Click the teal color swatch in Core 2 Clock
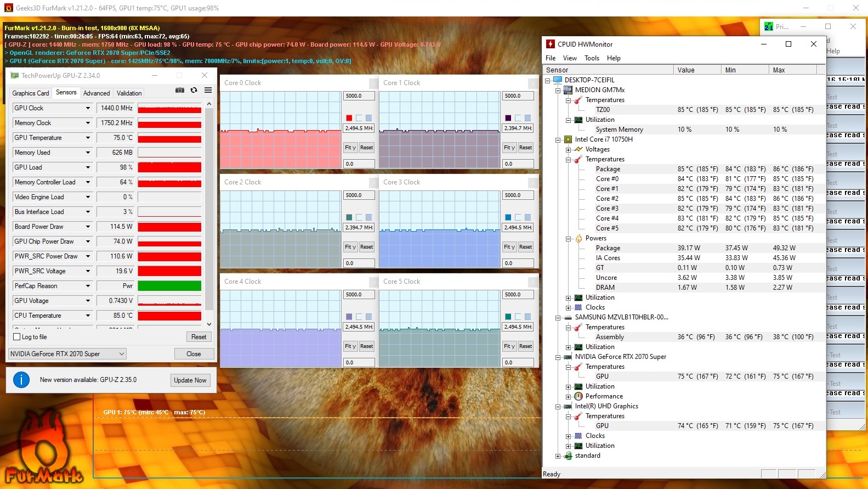Viewport: 868px width, 489px height. tap(349, 217)
